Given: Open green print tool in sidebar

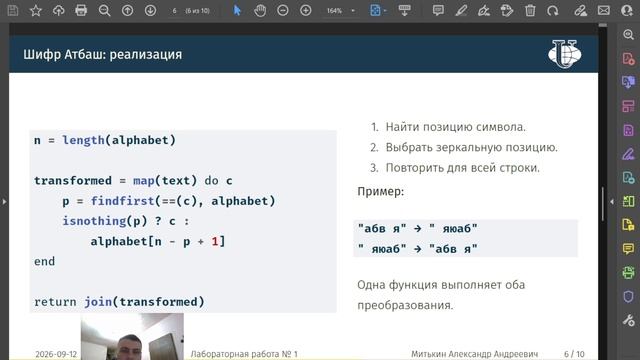Looking at the screenshot, I should 629,272.
